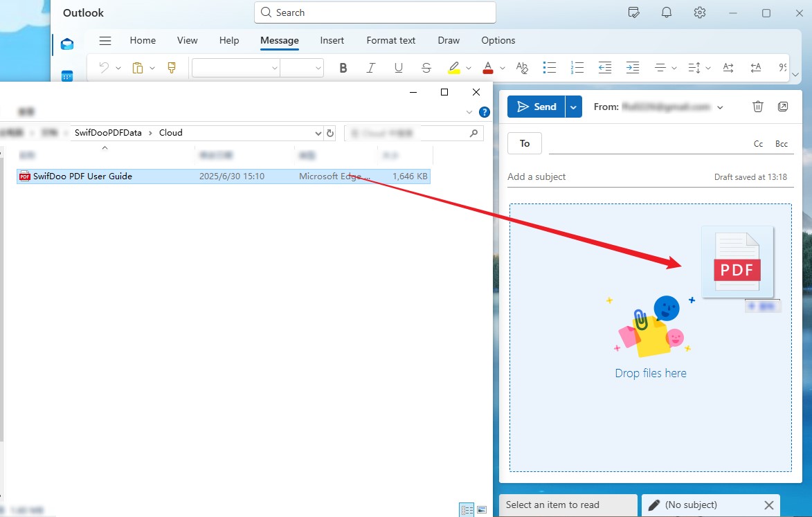This screenshot has width=812, height=517.
Task: Click left-to-right text direction icon
Action: tap(728, 67)
